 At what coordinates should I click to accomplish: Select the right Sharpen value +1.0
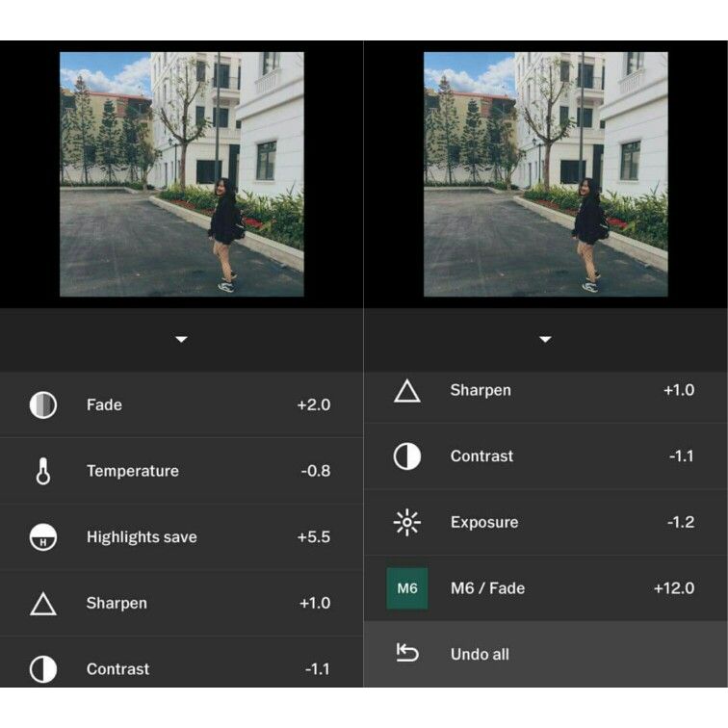click(679, 390)
